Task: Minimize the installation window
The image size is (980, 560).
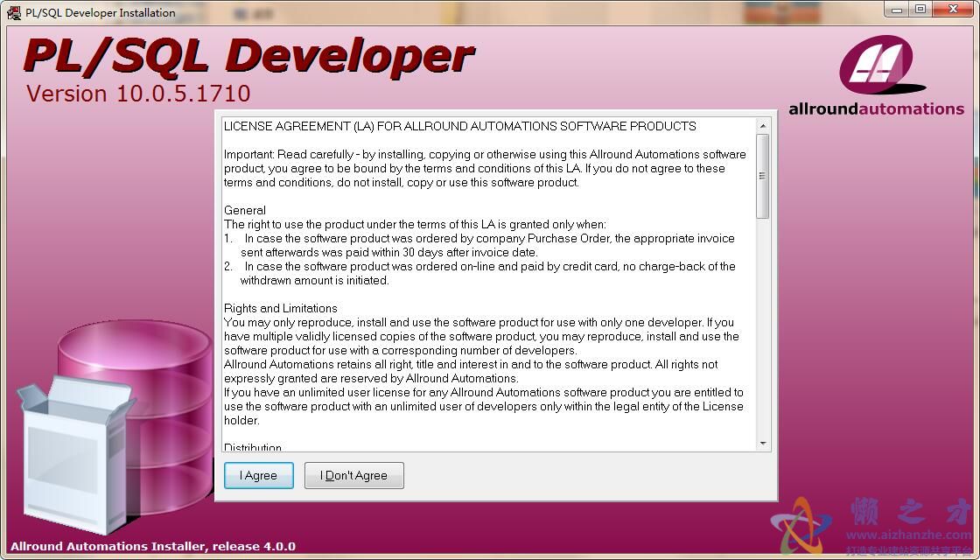Action: (897, 10)
